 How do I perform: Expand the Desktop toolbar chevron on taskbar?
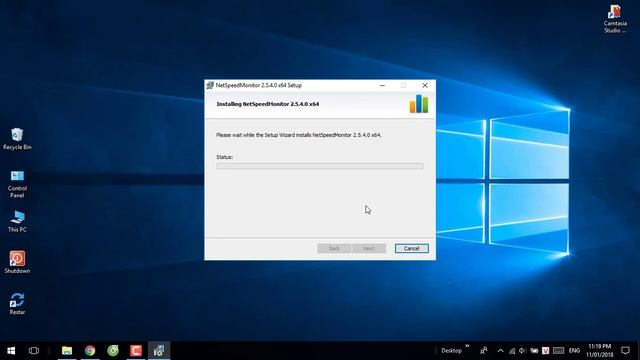(x=467, y=346)
